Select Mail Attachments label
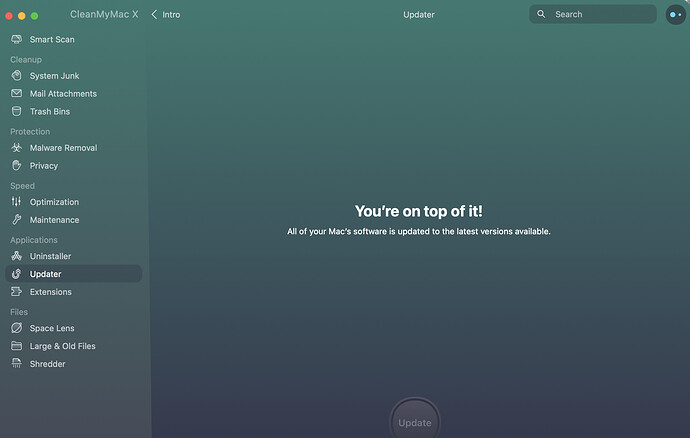The image size is (690, 438). (x=63, y=93)
